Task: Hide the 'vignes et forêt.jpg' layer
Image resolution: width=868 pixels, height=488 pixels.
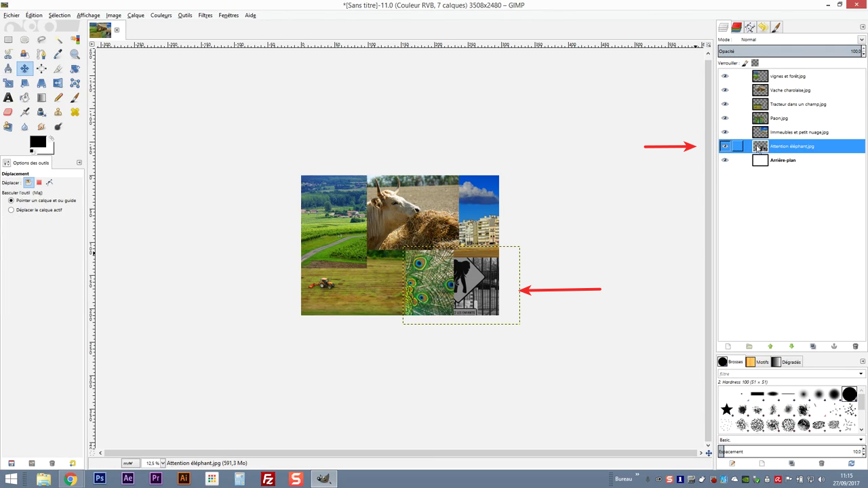Action: point(725,76)
